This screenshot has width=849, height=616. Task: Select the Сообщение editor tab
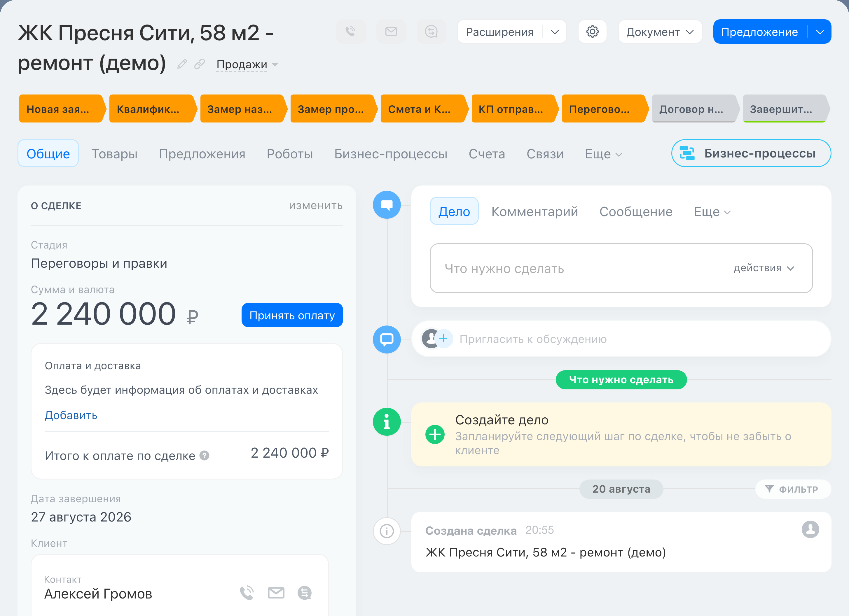(x=636, y=212)
